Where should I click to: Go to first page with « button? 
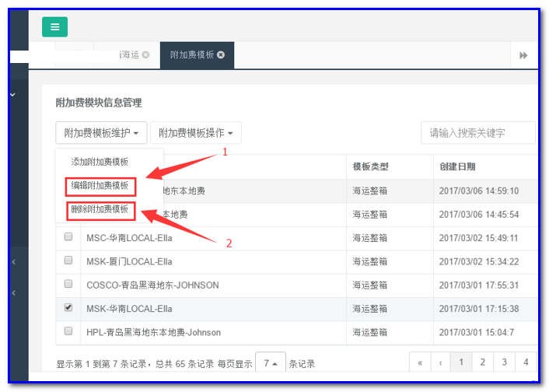(420, 362)
